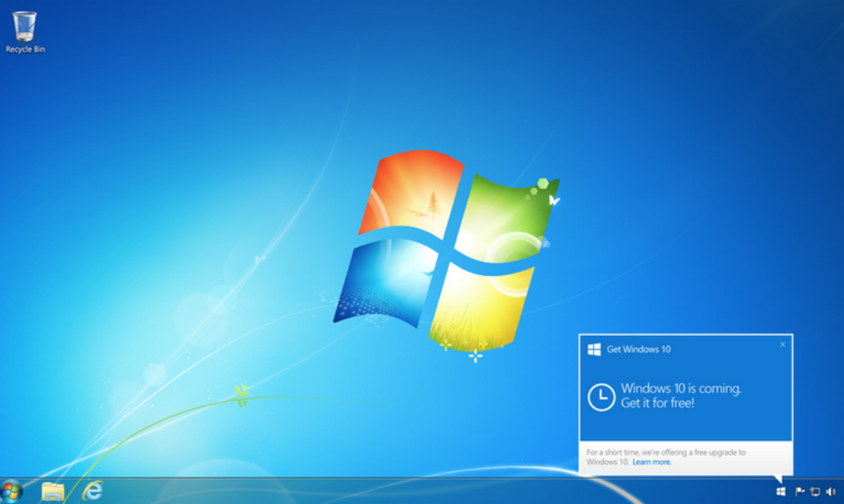This screenshot has width=844, height=504.
Task: Click the clock icon in the notification
Action: point(601,397)
